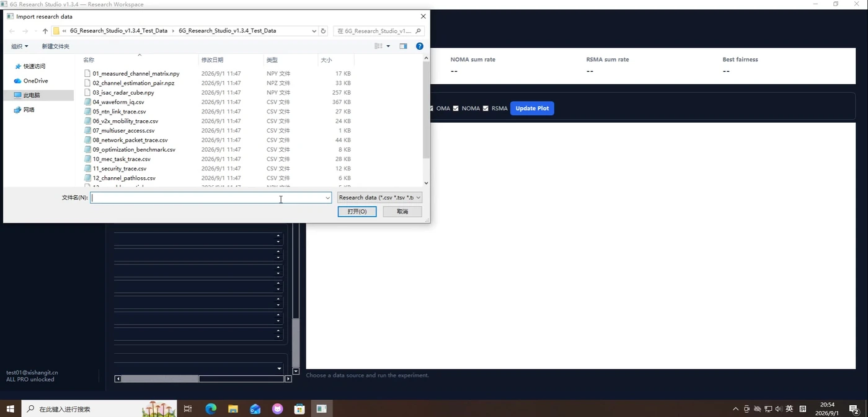The image size is (868, 417).
Task: Click the 打开(O) Open button
Action: [357, 211]
